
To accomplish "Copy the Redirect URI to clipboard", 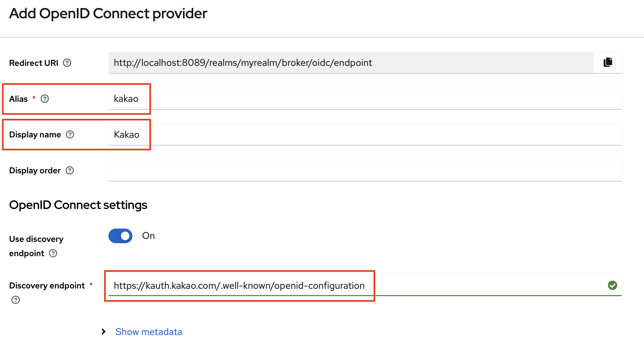I will (x=608, y=63).
